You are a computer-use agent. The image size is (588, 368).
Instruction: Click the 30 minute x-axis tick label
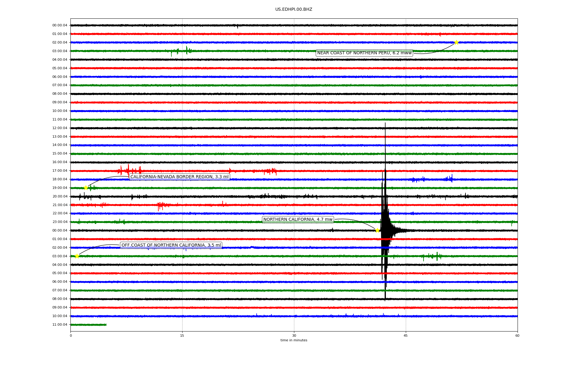click(294, 335)
